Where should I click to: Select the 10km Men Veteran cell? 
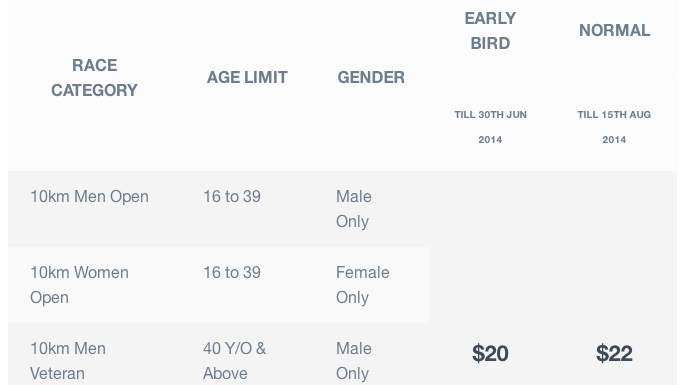click(68, 361)
